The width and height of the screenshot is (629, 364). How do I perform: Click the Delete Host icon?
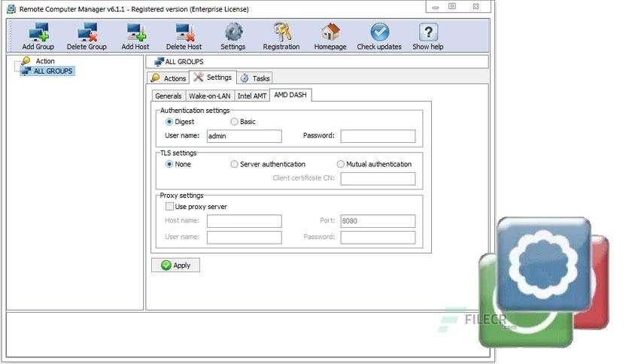tap(184, 32)
